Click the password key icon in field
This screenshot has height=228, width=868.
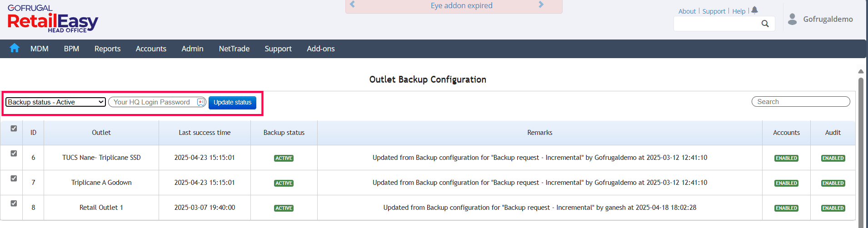[x=200, y=102]
